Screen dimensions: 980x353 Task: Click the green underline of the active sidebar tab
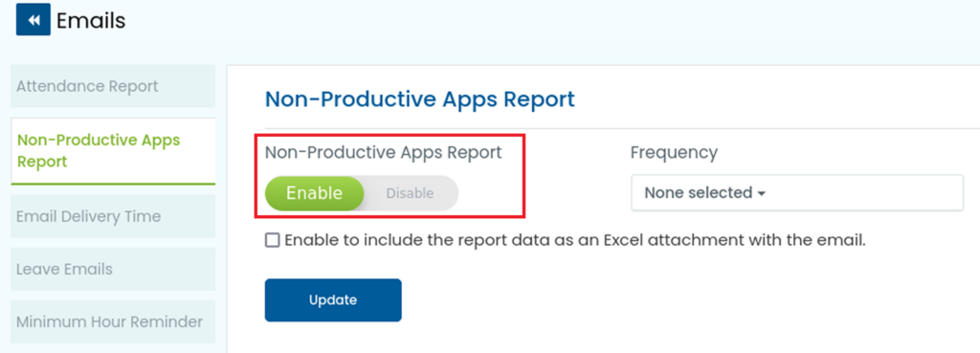point(113,184)
